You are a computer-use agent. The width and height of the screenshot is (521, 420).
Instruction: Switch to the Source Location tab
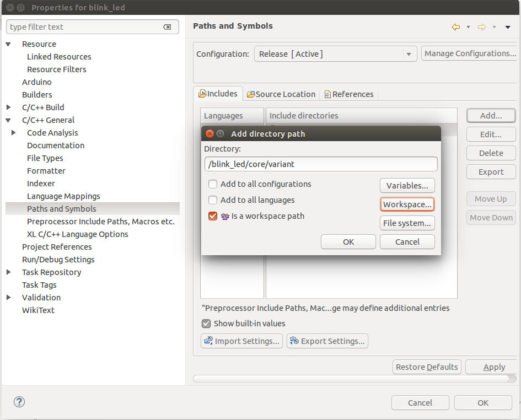281,94
